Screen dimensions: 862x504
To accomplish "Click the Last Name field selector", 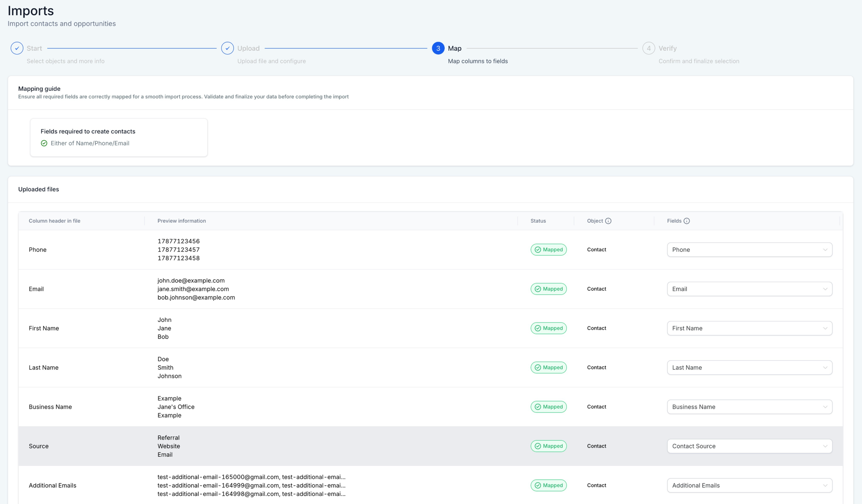I will click(x=749, y=368).
